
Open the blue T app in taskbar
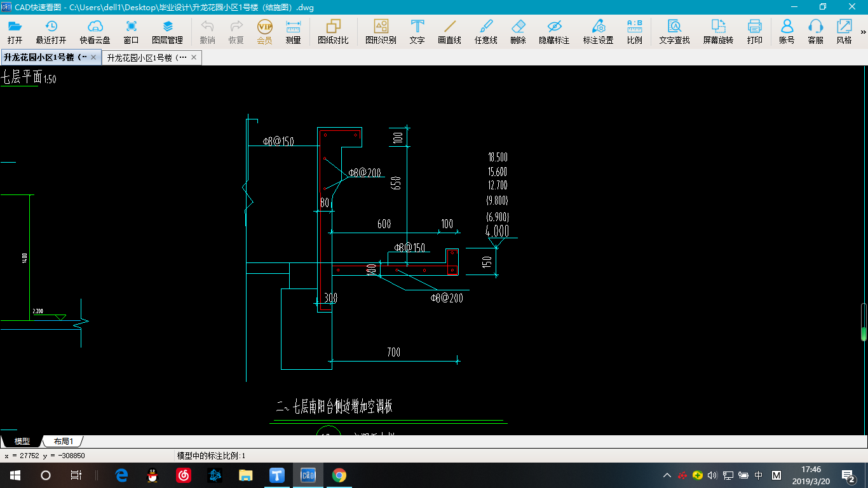coord(277,475)
